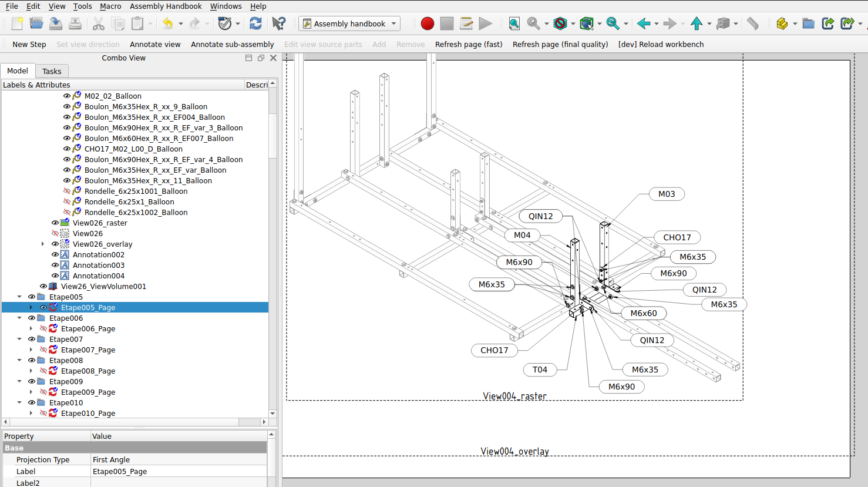Open the Assembly handbook workbench dropdown

coord(349,23)
